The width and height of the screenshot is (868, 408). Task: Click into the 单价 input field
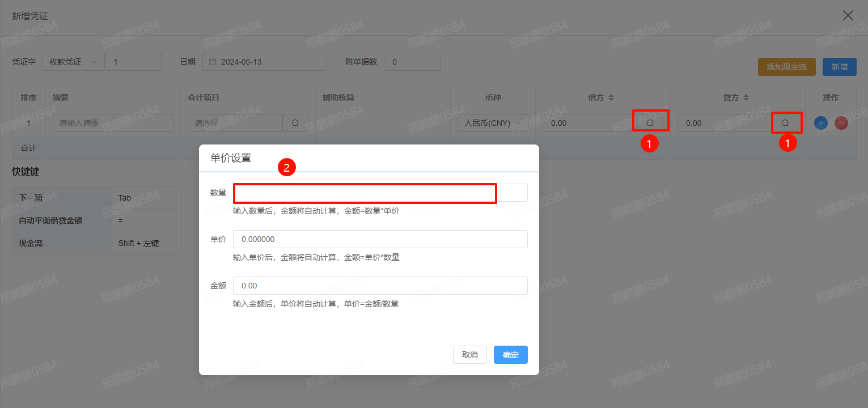(x=380, y=239)
